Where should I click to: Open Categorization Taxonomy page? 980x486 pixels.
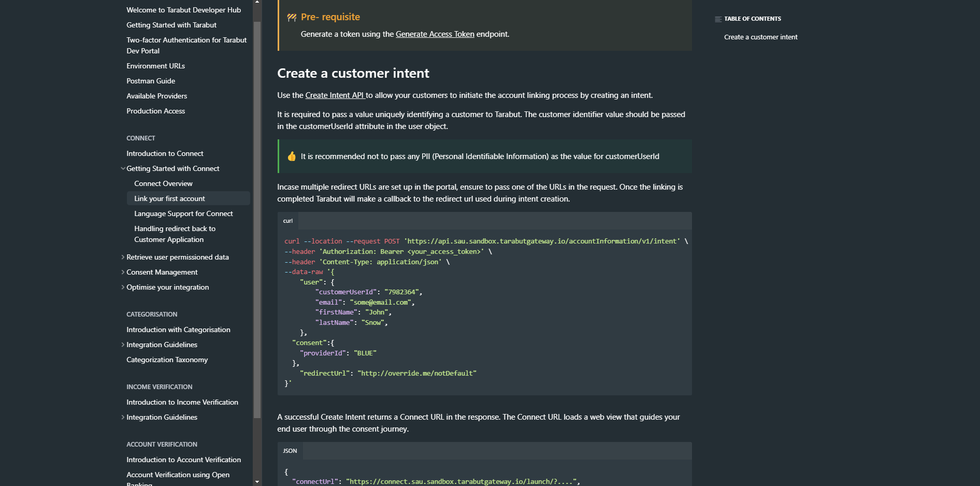click(x=167, y=360)
